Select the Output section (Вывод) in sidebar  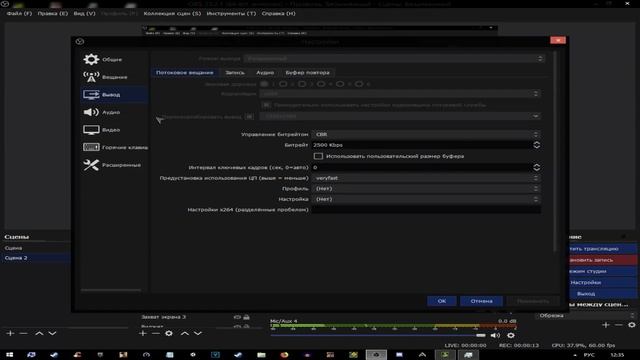click(114, 95)
